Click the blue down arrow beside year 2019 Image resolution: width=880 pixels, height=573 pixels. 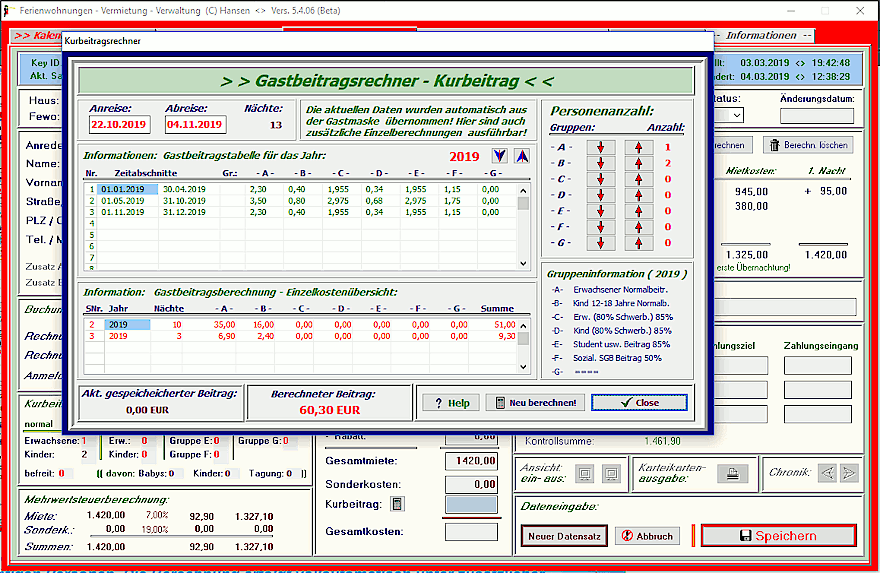pos(500,156)
